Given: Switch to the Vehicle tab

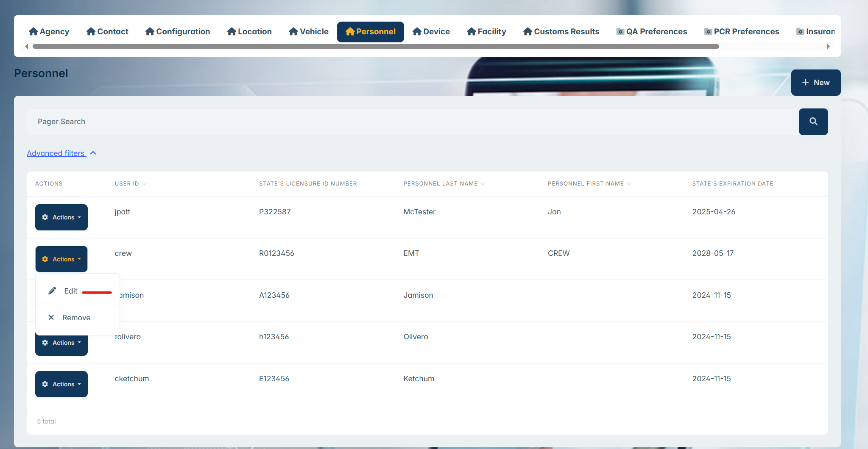Looking at the screenshot, I should [309, 32].
